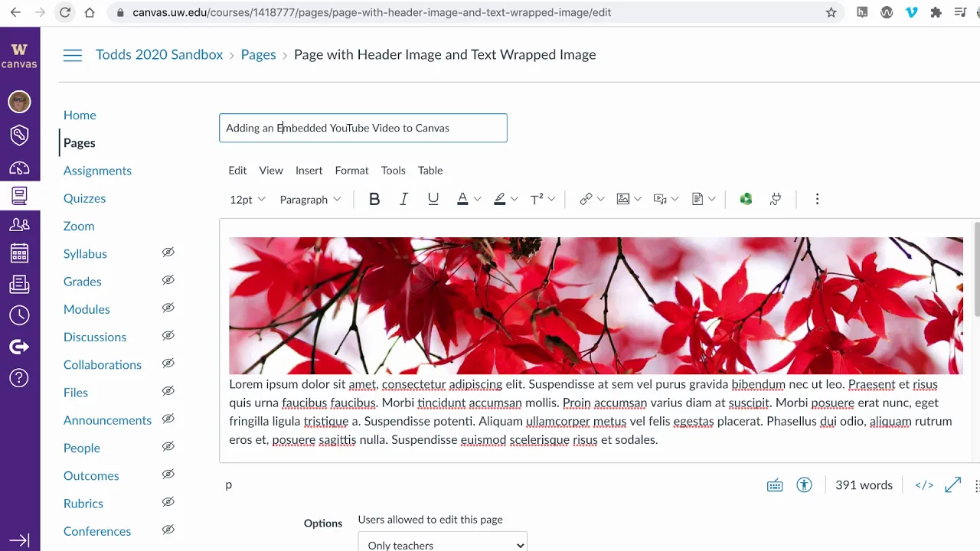Toggle the course navigation hamburger menu
Screen dimensions: 980x551
73,55
